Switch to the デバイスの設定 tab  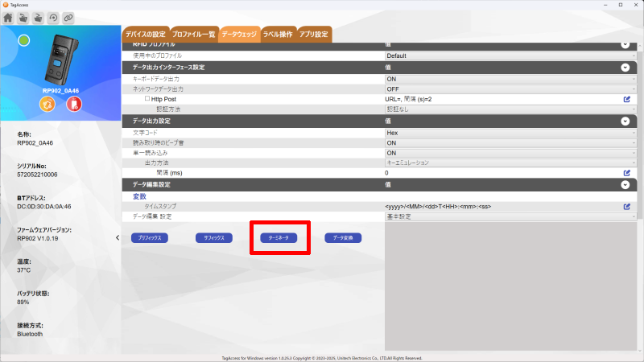tap(146, 35)
